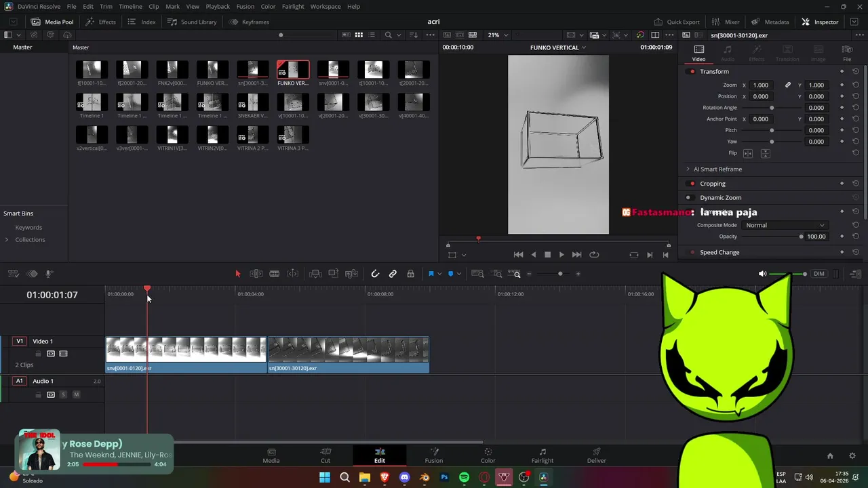Viewport: 868px width, 488px height.
Task: Open Windows taskbar search icon
Action: point(344,478)
